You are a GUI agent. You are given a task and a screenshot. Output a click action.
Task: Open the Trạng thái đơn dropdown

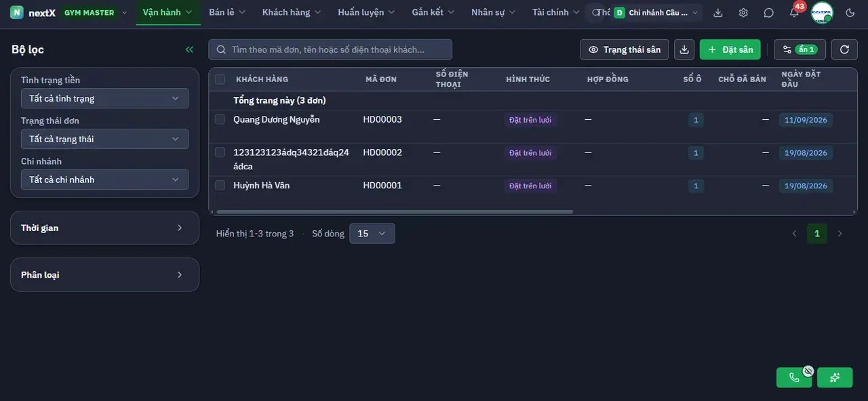[x=104, y=139]
